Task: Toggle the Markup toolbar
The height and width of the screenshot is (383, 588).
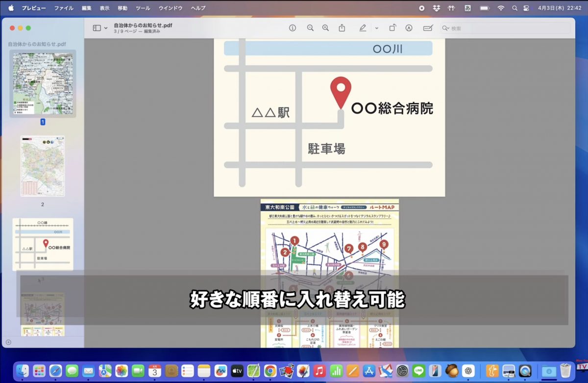Action: pos(409,28)
